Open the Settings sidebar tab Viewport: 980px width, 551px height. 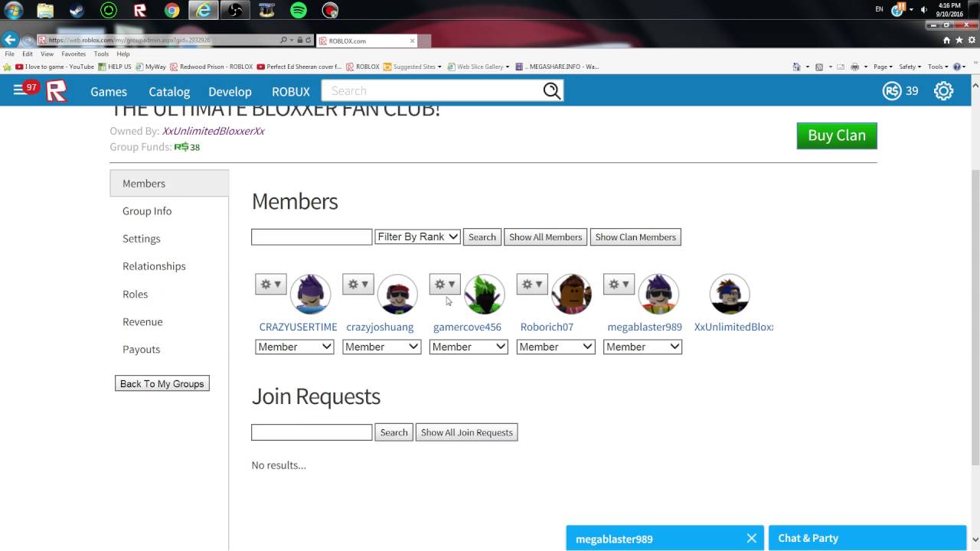click(x=142, y=239)
